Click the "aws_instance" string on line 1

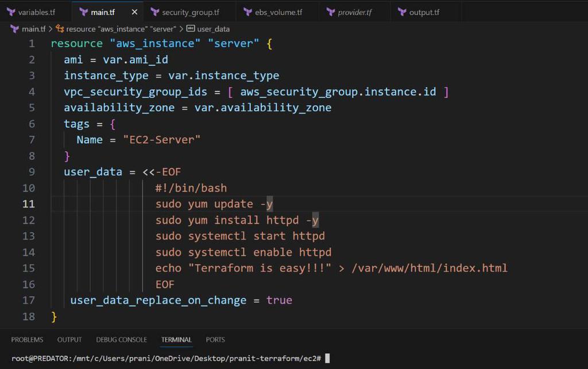(x=155, y=44)
